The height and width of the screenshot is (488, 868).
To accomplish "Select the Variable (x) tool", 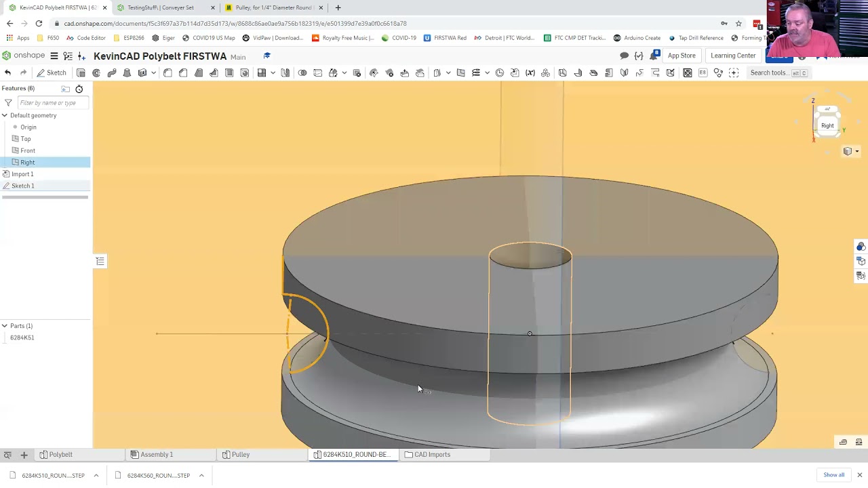I will (530, 73).
